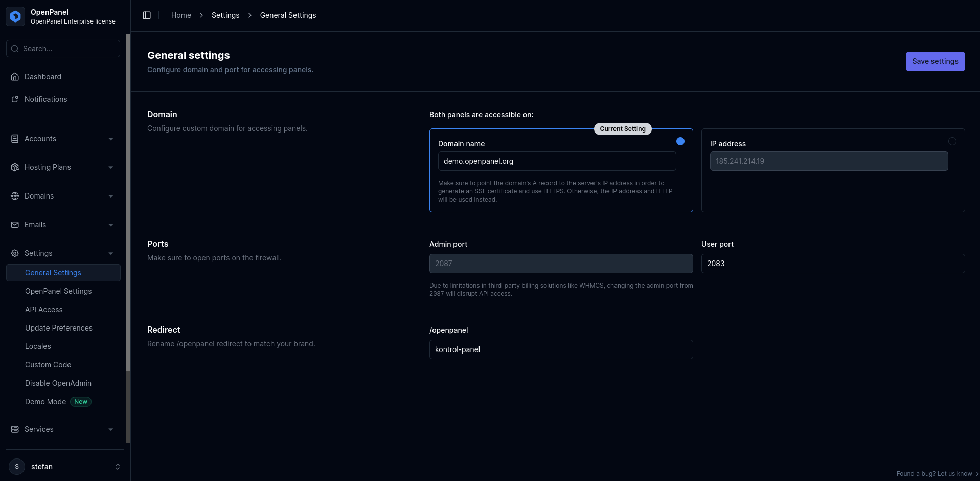Expand the Emails dropdown

(111, 224)
